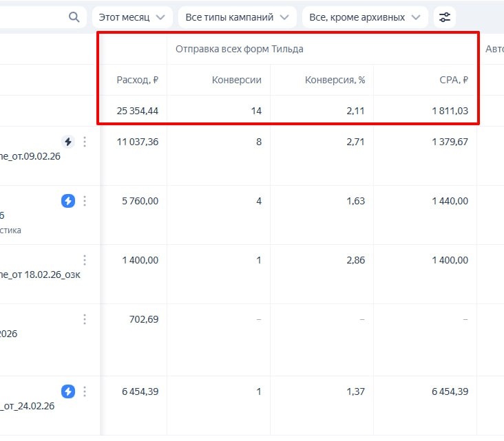Click the "Отправка всех форм Тильда" goal header
This screenshot has width=504, height=441.
tap(239, 50)
